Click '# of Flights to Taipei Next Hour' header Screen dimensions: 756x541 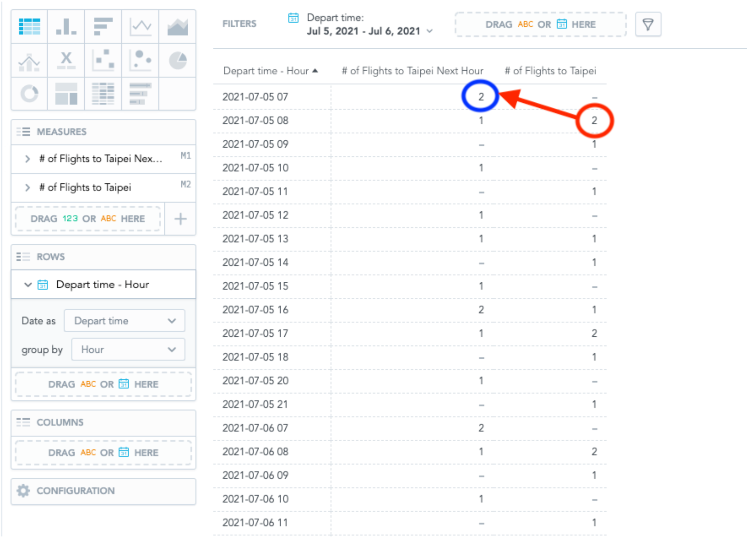click(412, 71)
